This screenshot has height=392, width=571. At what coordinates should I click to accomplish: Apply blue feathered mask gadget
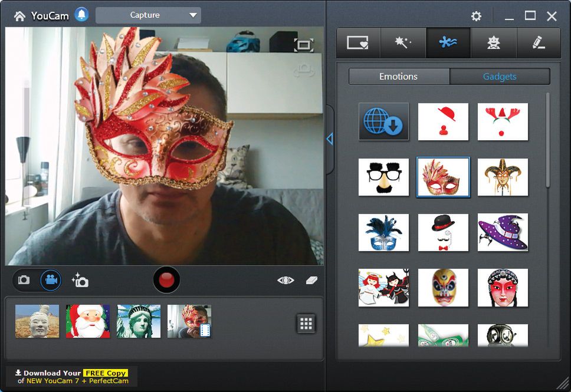pyautogui.click(x=383, y=232)
